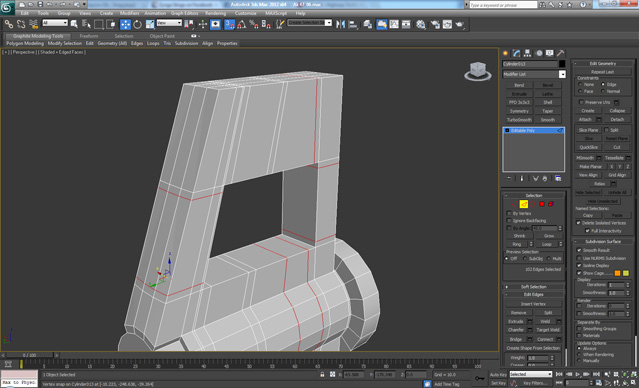The width and height of the screenshot is (639, 388).
Task: Click the Cylinder013 object name field
Action: 530,64
